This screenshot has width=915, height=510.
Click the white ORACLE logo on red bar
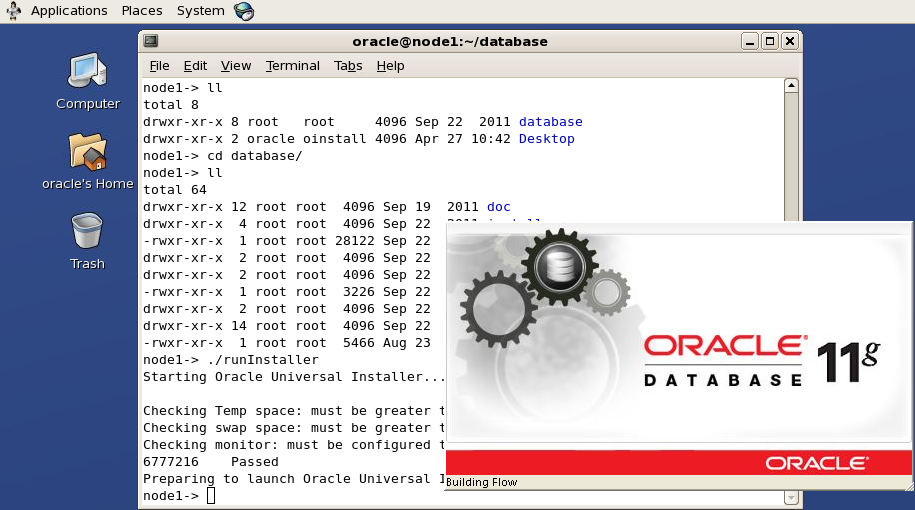[817, 463]
